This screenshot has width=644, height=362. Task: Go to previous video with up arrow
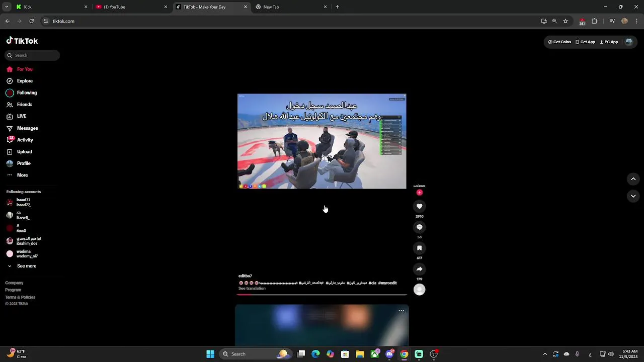(x=633, y=179)
